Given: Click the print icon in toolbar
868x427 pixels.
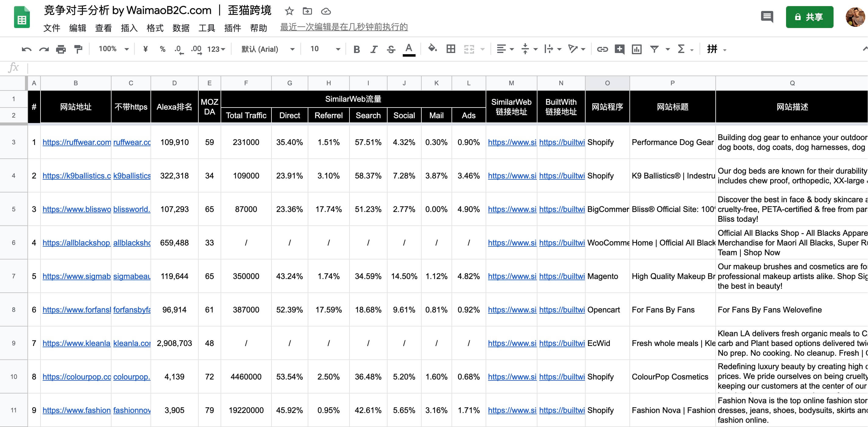Looking at the screenshot, I should (x=61, y=50).
